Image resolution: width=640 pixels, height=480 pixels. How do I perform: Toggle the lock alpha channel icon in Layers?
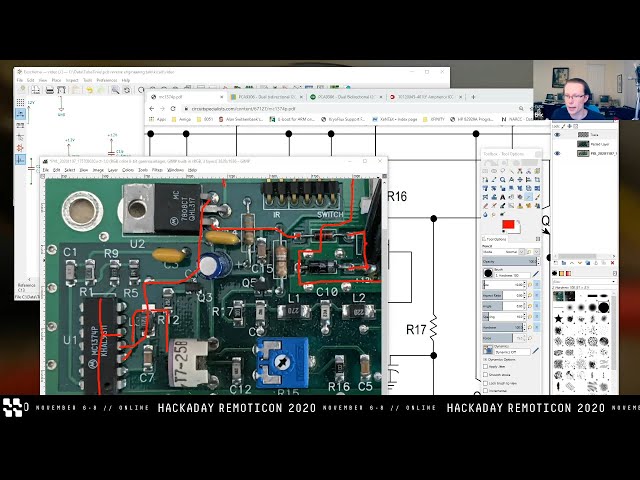576,126
